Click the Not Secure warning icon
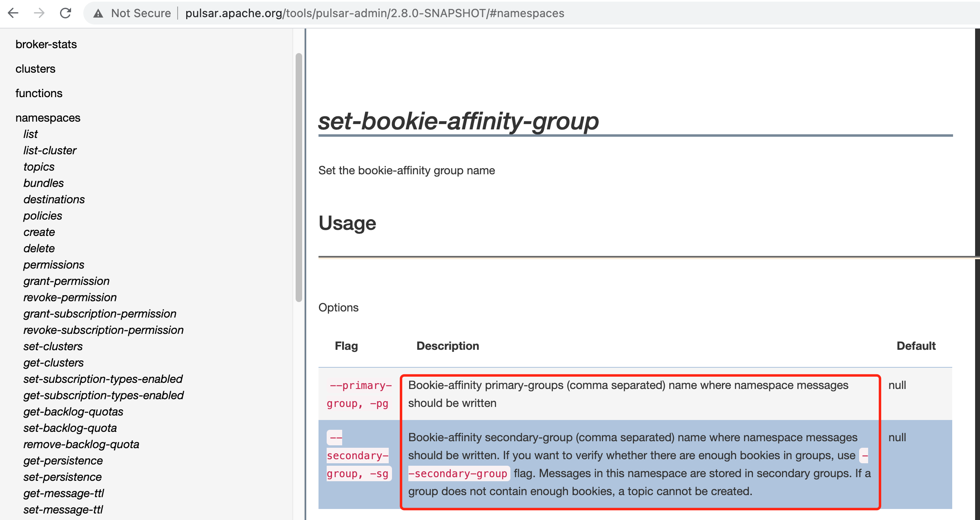 (x=98, y=13)
